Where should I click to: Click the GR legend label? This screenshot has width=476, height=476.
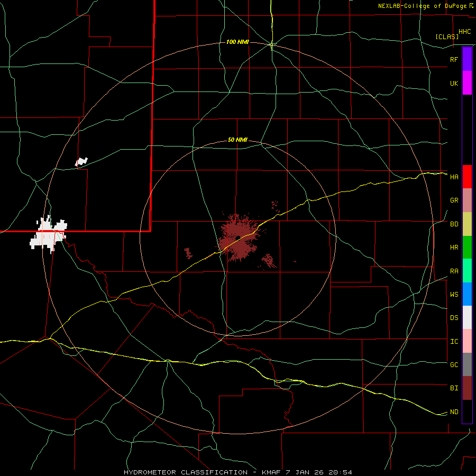click(454, 200)
